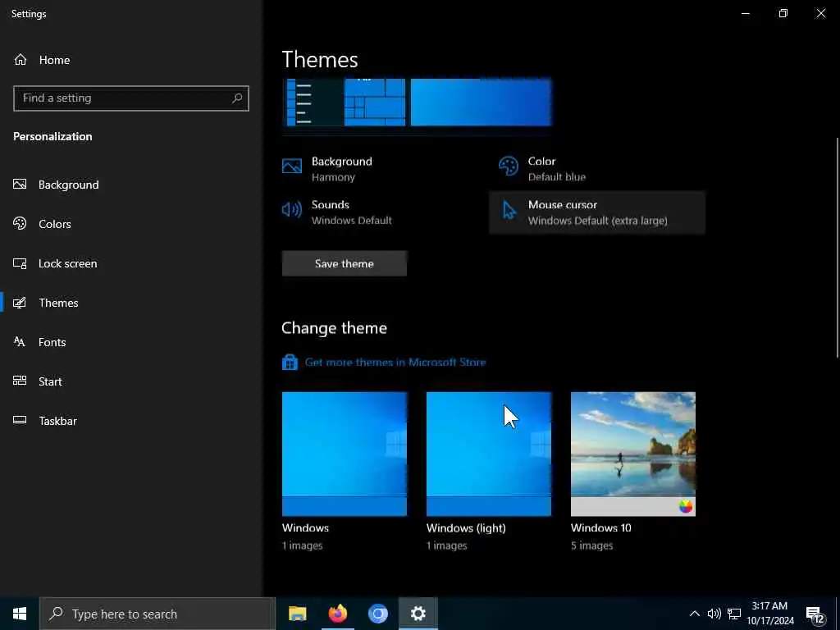This screenshot has width=840, height=630.
Task: Click the Themes label in sidebar
Action: pyautogui.click(x=58, y=303)
